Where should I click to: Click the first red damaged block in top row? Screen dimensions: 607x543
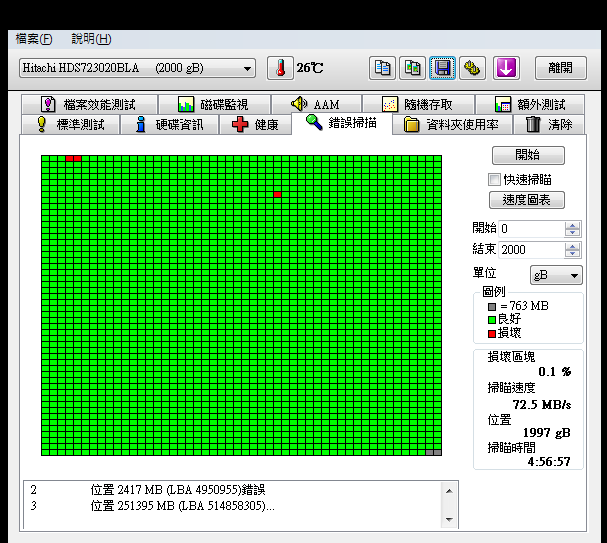(69, 158)
